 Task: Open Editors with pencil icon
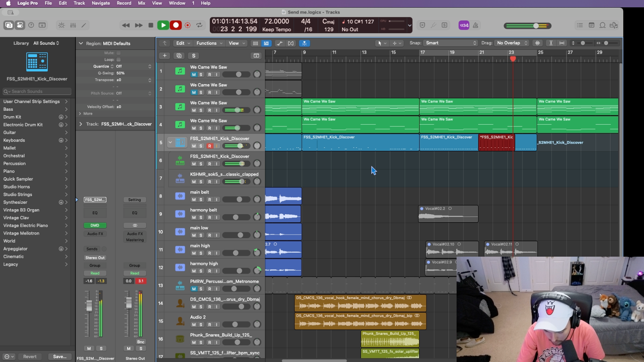pyautogui.click(x=84, y=25)
